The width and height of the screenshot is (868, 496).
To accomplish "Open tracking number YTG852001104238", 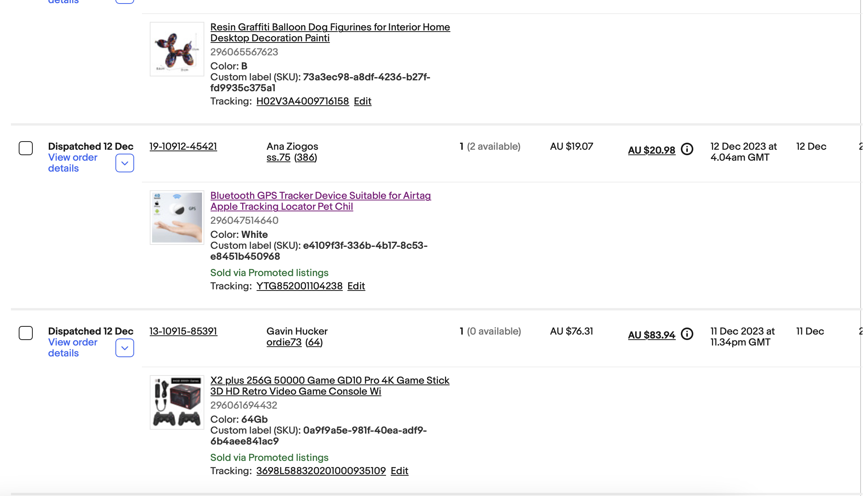I will [x=299, y=286].
